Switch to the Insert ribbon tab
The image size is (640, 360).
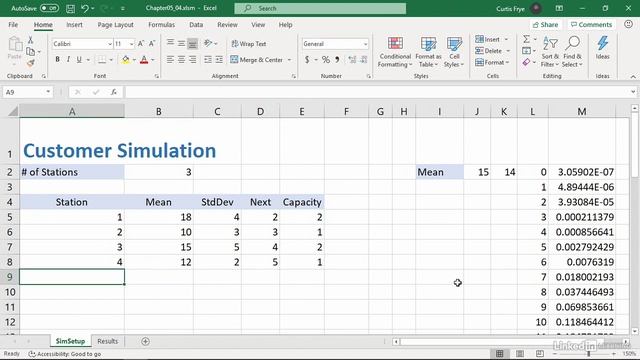74,24
